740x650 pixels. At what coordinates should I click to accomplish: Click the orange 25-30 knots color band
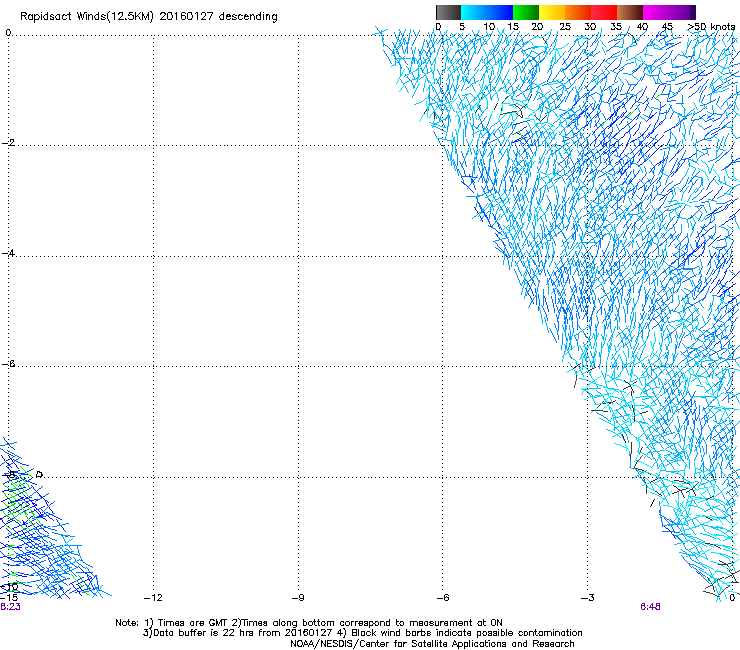pos(578,12)
